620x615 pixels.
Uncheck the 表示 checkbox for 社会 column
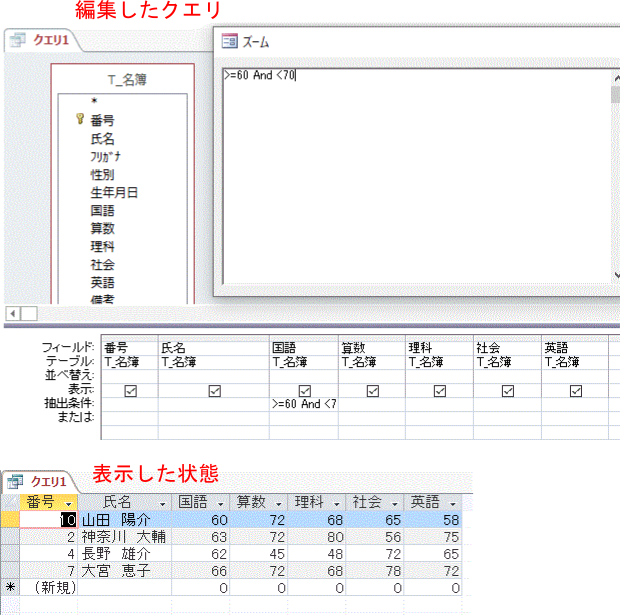[x=508, y=391]
